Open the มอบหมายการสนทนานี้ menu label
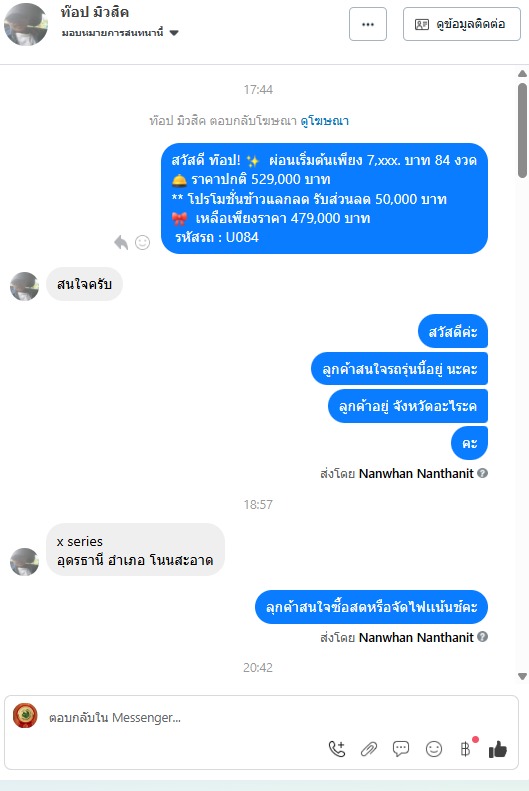The image size is (529, 791). [x=112, y=33]
